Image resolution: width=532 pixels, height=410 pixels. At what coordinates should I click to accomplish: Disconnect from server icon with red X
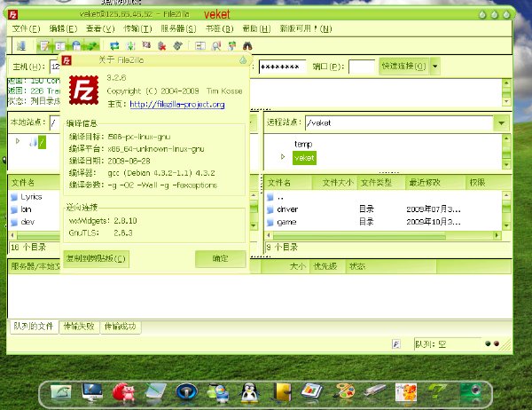[x=162, y=46]
